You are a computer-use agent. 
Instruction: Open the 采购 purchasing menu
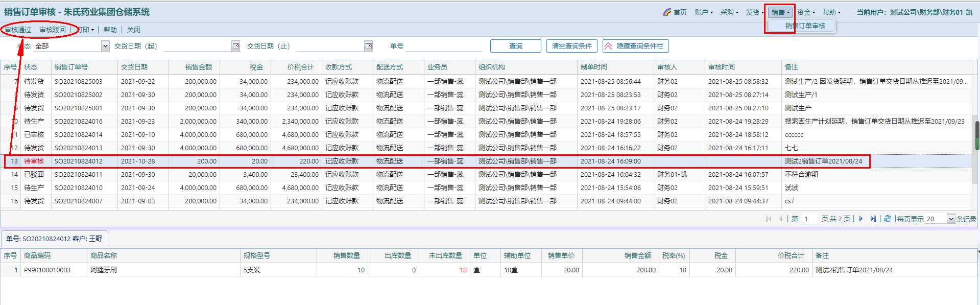point(729,12)
